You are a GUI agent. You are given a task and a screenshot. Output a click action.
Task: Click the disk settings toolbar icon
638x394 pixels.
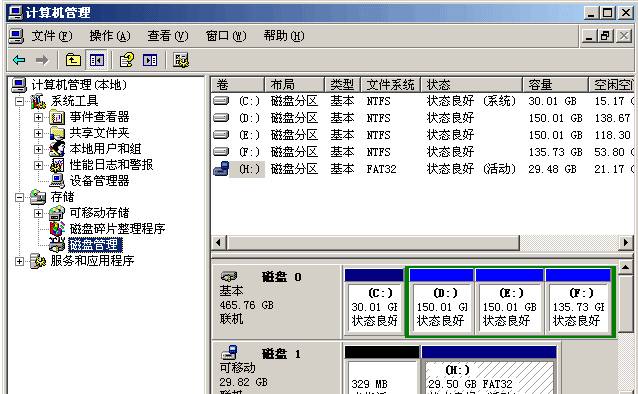pyautogui.click(x=181, y=61)
